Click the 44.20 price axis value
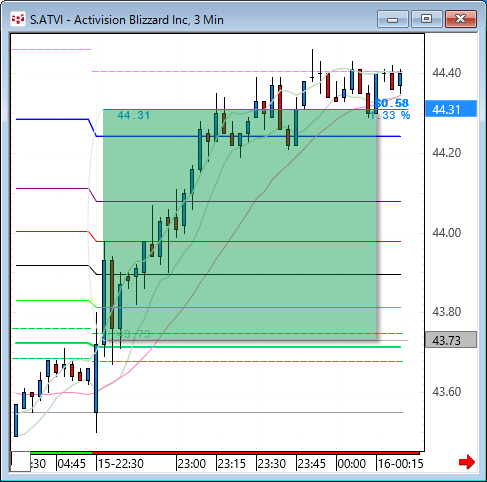This screenshot has width=487, height=482. pos(447,153)
